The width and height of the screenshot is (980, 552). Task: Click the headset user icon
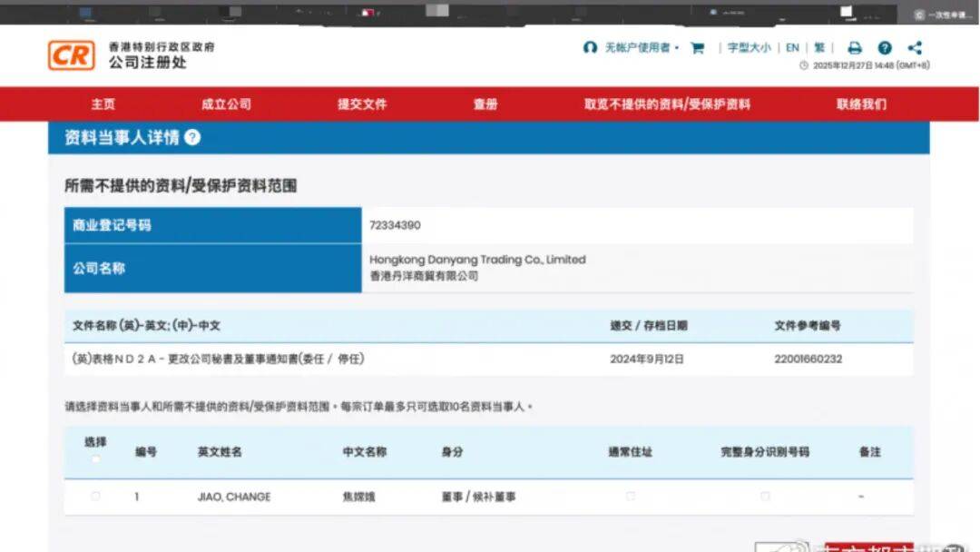click(x=590, y=48)
